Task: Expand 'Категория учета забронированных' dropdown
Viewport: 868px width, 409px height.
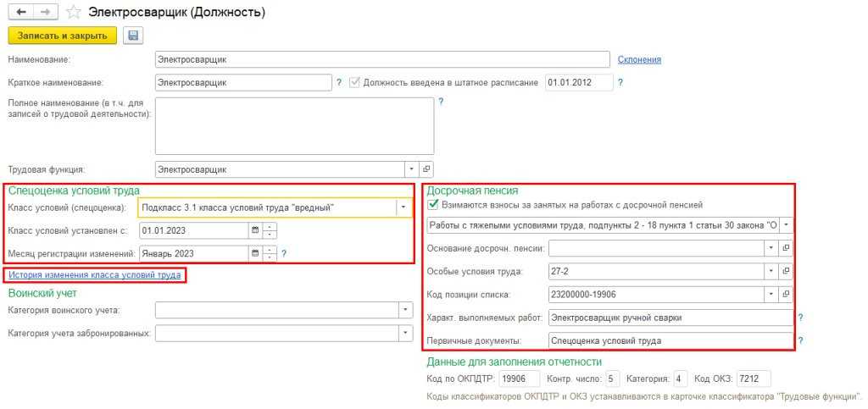Action: [405, 334]
